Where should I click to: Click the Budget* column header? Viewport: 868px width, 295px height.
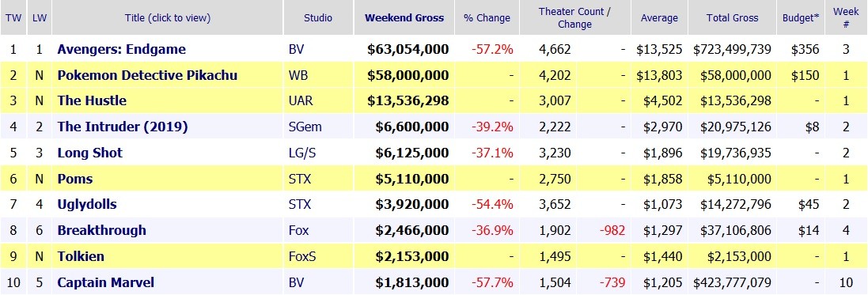[x=801, y=17]
